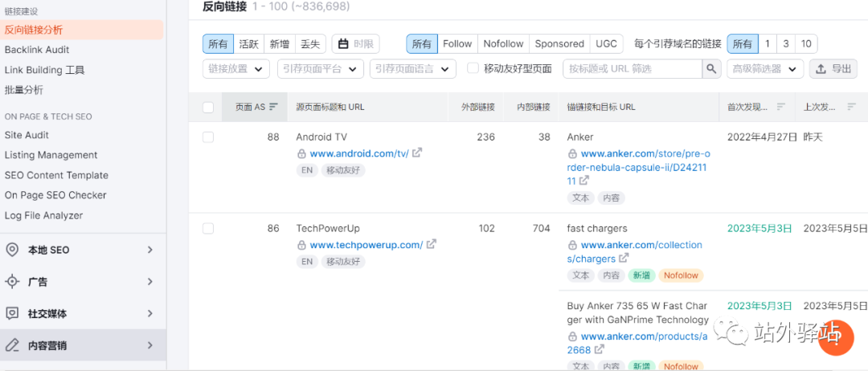The height and width of the screenshot is (371, 868).
Task: Open the www.android.com/tv/ link
Action: 359,153
